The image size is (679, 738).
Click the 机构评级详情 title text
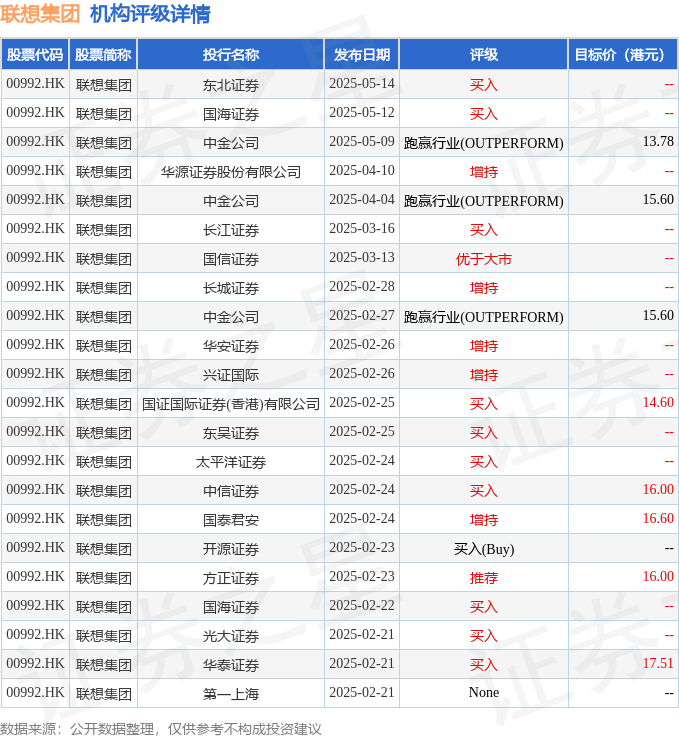(150, 14)
